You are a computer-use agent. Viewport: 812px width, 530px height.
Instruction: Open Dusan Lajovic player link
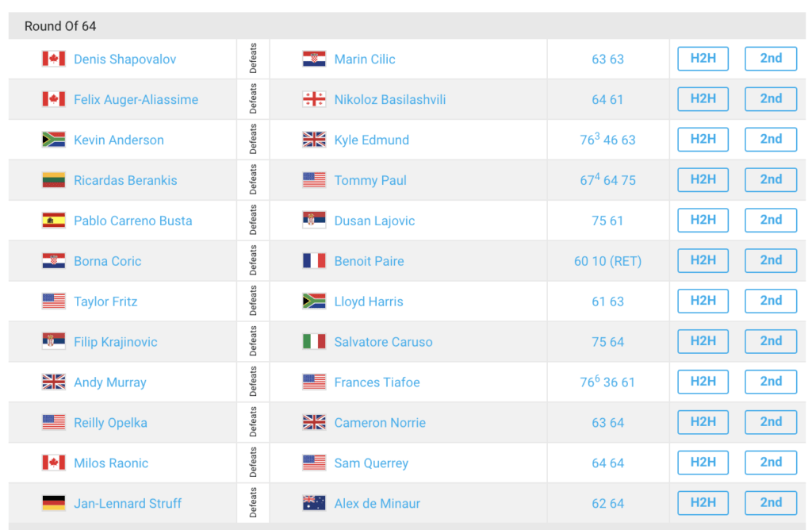[374, 221]
